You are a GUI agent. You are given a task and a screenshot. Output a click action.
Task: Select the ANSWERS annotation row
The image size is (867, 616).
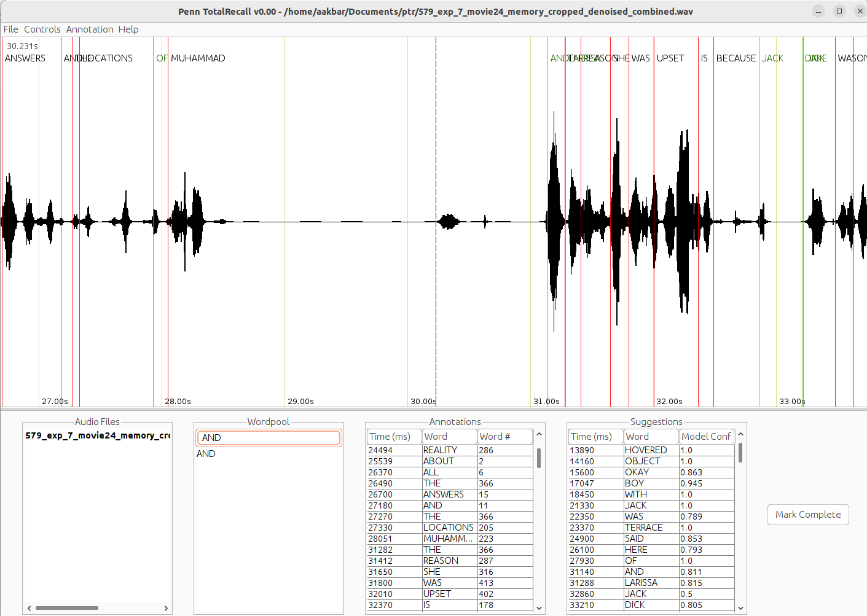tap(450, 494)
